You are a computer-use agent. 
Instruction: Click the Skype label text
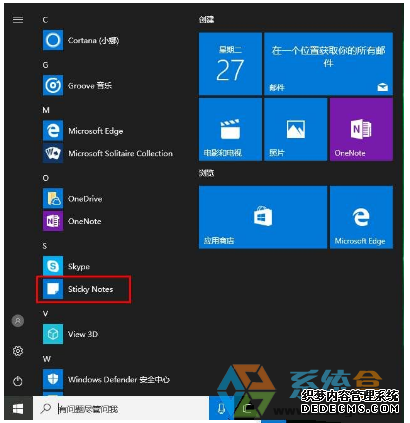coord(79,267)
